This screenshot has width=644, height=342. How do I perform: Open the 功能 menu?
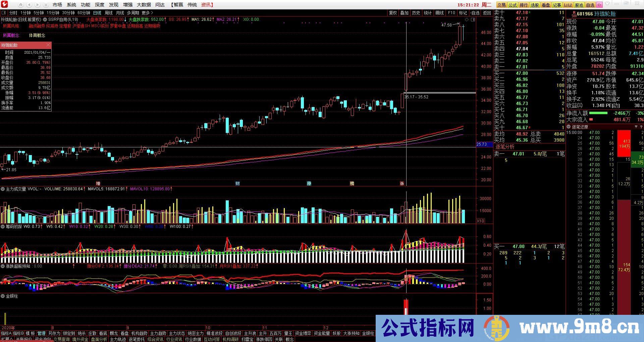click(x=86, y=5)
